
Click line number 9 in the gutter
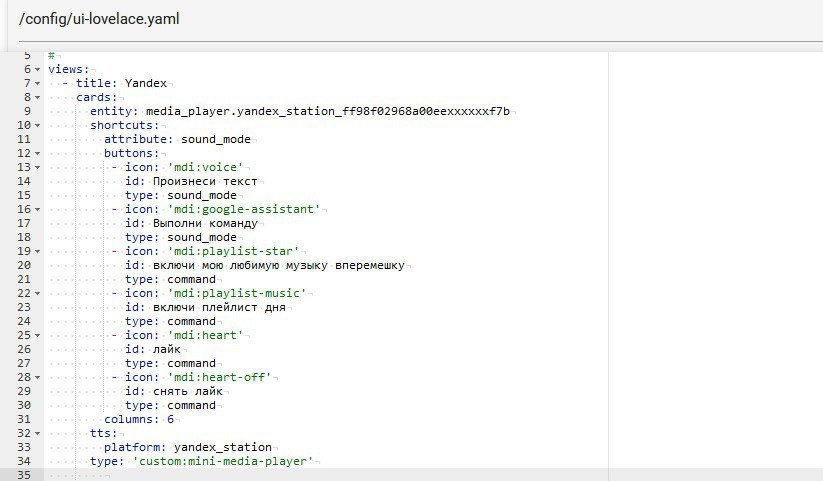(27, 111)
